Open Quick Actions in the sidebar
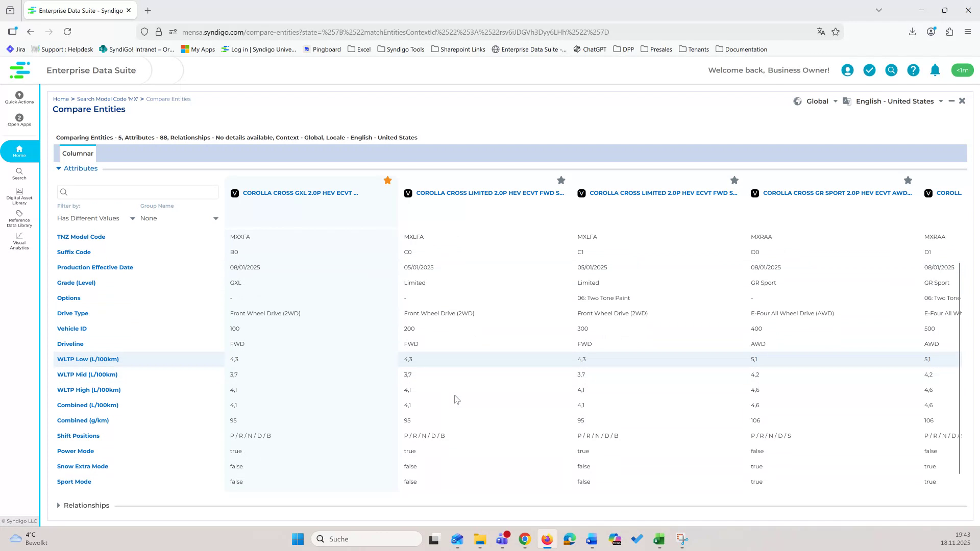The height and width of the screenshot is (551, 980). (x=19, y=97)
